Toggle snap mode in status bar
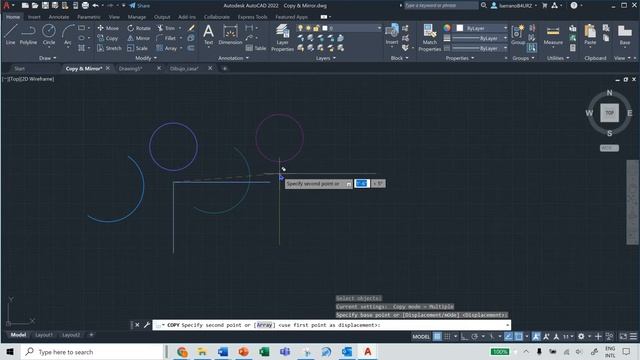Screen dimensions: 640x360 447,336
